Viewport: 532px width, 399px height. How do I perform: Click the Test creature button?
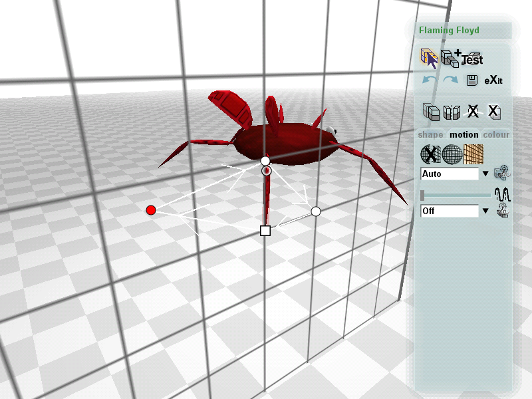[x=472, y=59]
